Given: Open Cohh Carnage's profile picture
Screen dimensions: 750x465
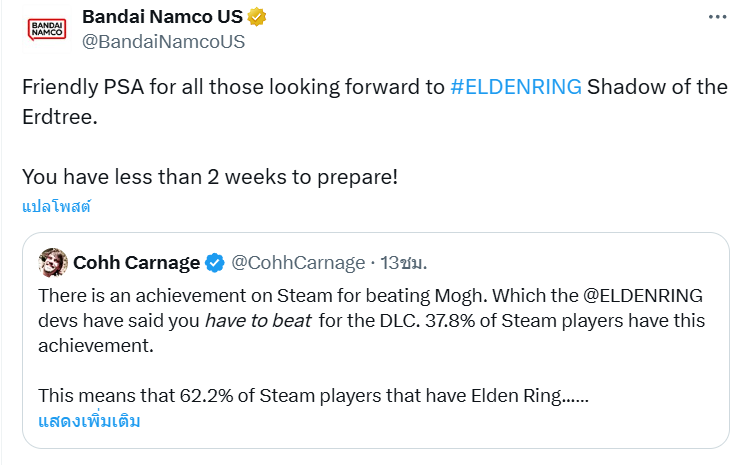Looking at the screenshot, I should 53,262.
